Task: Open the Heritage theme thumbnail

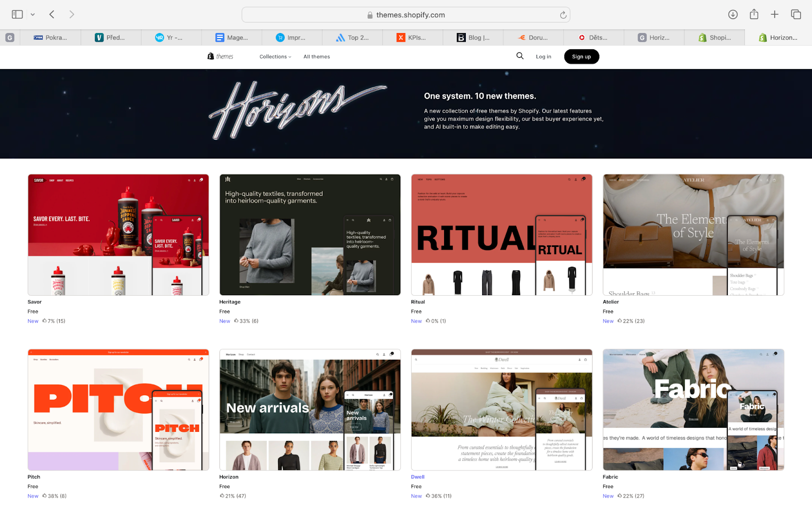Action: click(310, 235)
